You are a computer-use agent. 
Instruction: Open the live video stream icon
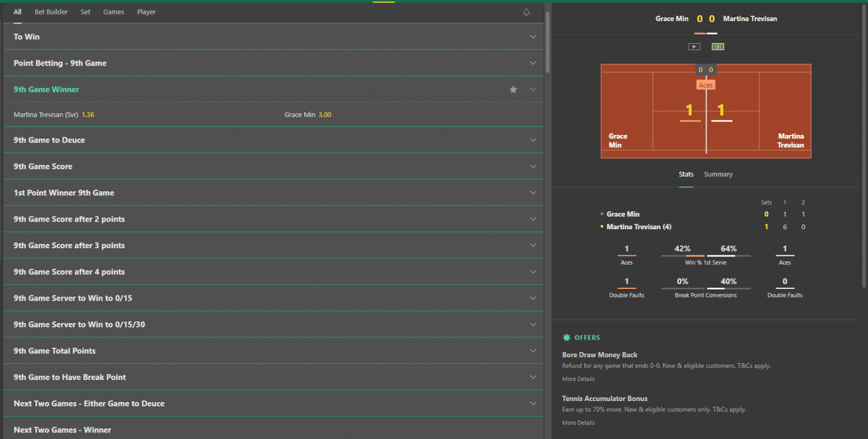(694, 47)
